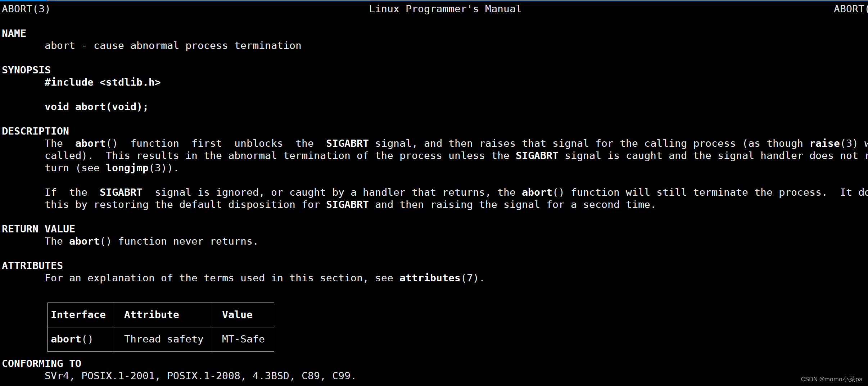Click the DESCRIPTION section heading
Image resolution: width=868 pixels, height=386 pixels.
[x=36, y=131]
